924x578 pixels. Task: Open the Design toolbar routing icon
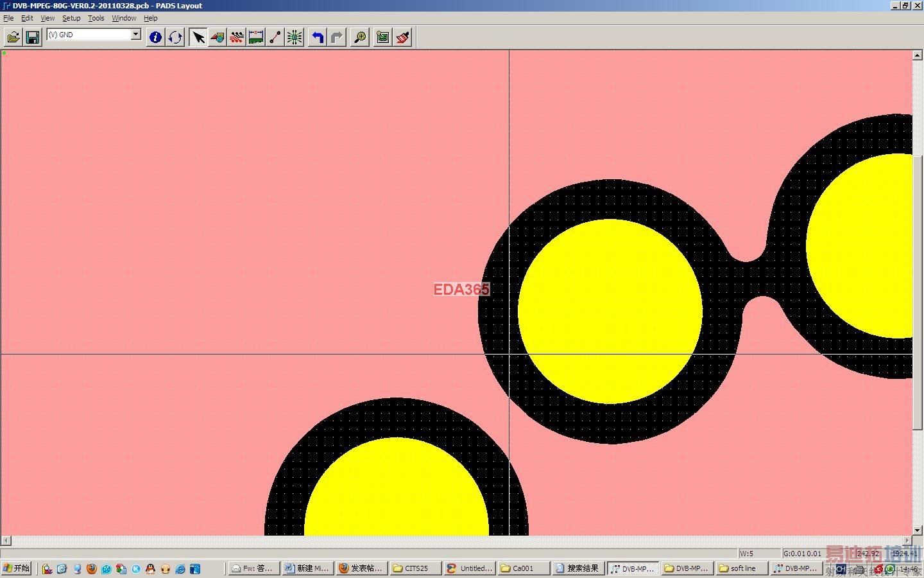pos(237,37)
